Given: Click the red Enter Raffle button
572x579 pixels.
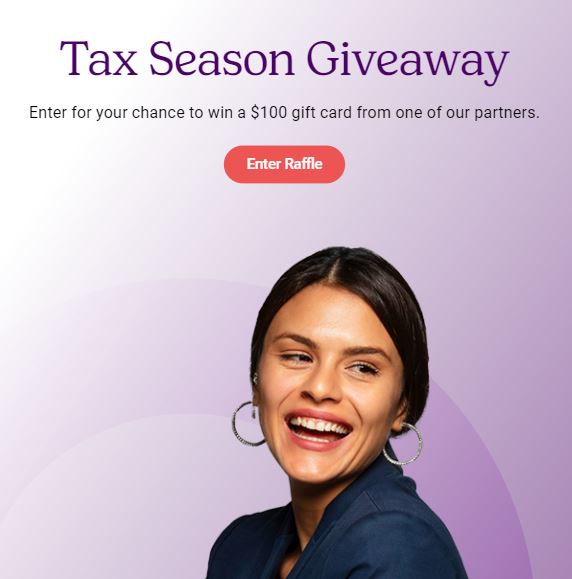Looking at the screenshot, I should pos(284,164).
